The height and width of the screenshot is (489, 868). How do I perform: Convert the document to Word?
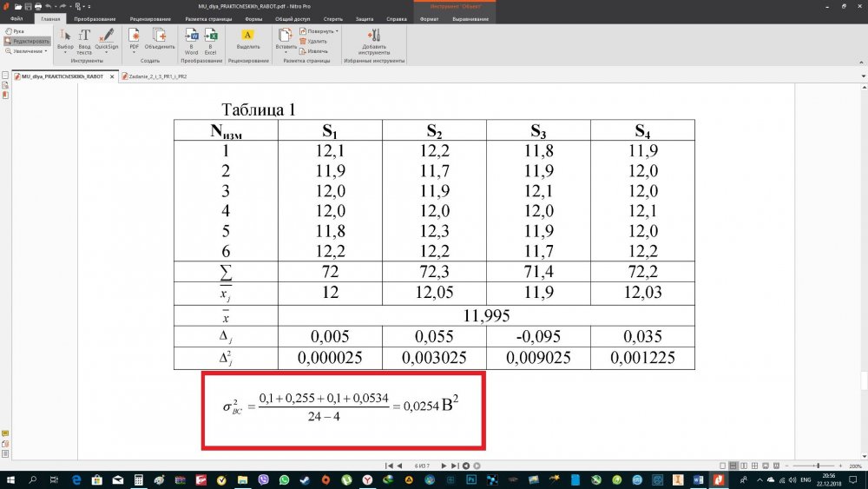192,41
